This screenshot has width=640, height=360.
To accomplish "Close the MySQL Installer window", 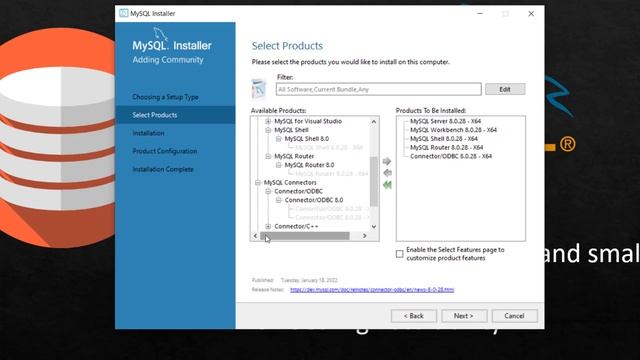I will 531,13.
